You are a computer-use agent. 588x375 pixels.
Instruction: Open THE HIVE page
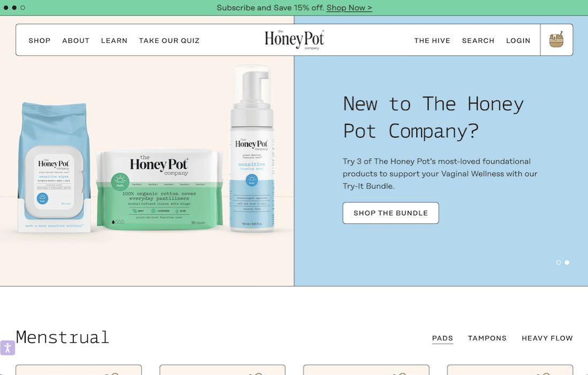click(x=432, y=41)
